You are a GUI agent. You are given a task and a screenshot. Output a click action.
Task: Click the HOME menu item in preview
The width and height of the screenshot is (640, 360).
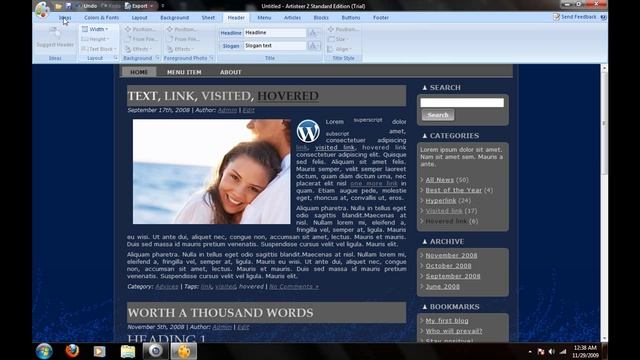coord(139,72)
